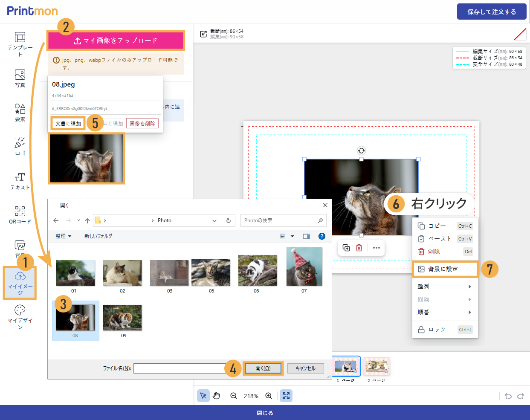The height and width of the screenshot is (420, 530).
Task: Click the red trash icon below image
Action: point(359,248)
